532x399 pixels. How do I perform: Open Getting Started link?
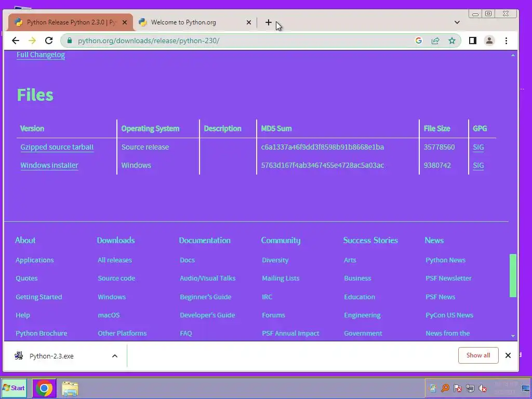click(39, 297)
